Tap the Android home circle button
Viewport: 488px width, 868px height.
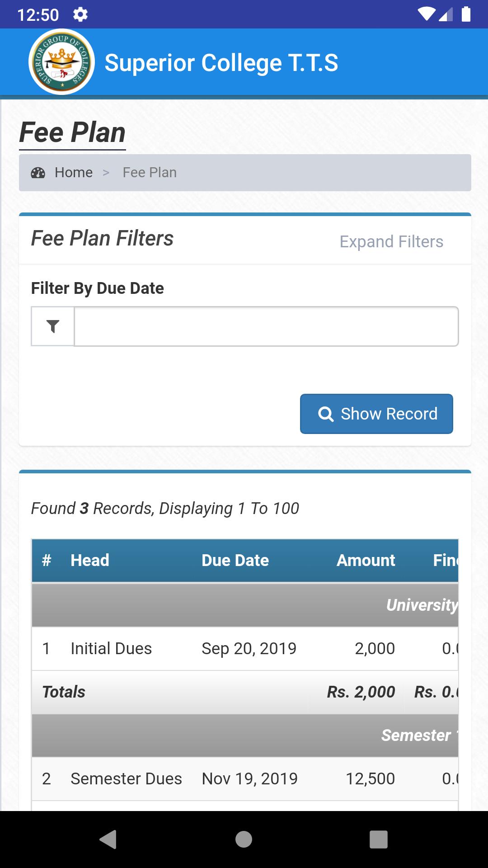[244, 839]
